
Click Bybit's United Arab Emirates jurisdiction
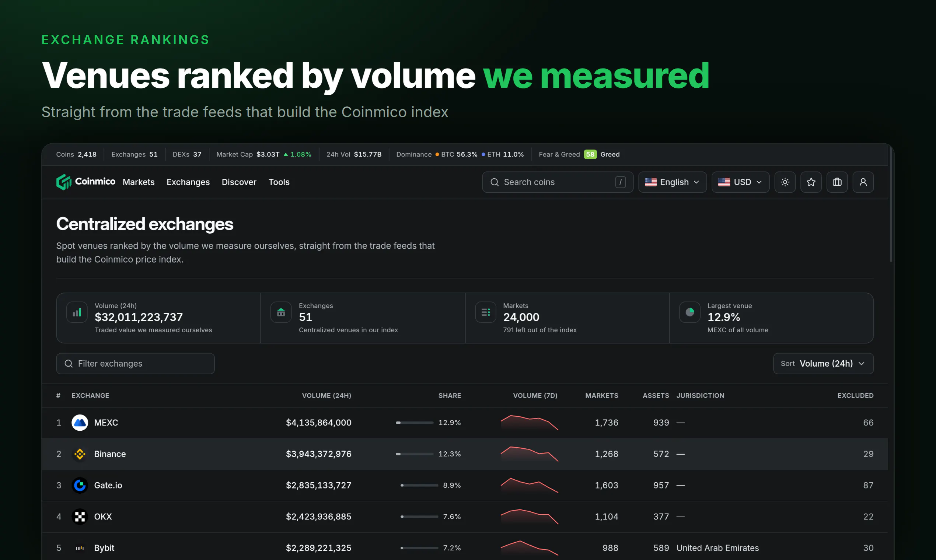coord(717,548)
